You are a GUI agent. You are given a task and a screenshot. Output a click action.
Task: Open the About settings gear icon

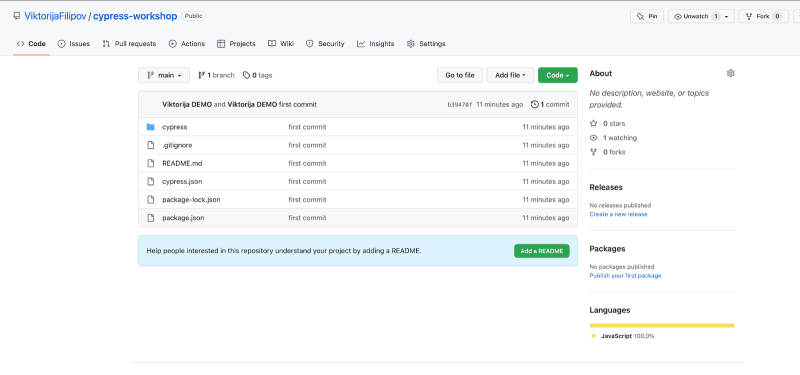(731, 73)
